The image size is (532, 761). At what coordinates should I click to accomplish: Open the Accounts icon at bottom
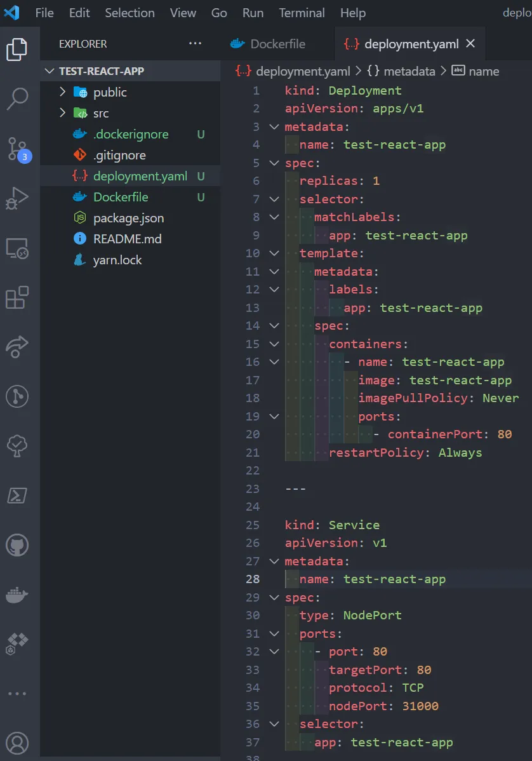(x=17, y=743)
